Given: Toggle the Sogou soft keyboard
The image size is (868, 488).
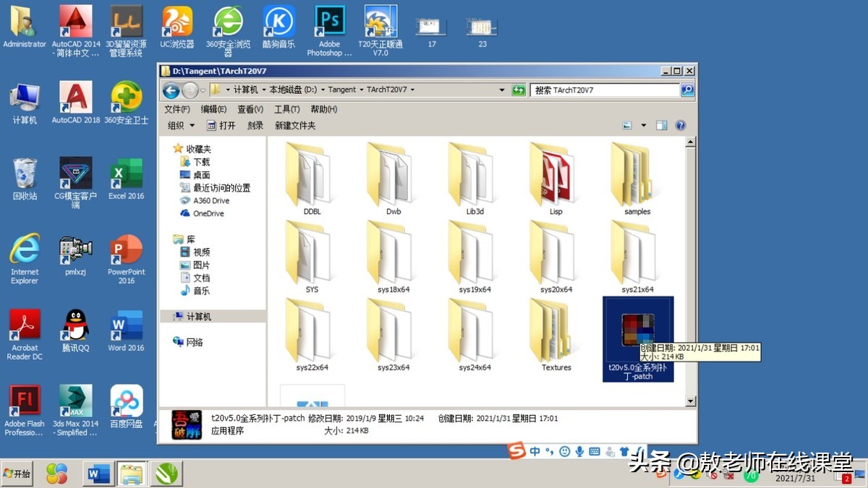Looking at the screenshot, I should tap(594, 450).
